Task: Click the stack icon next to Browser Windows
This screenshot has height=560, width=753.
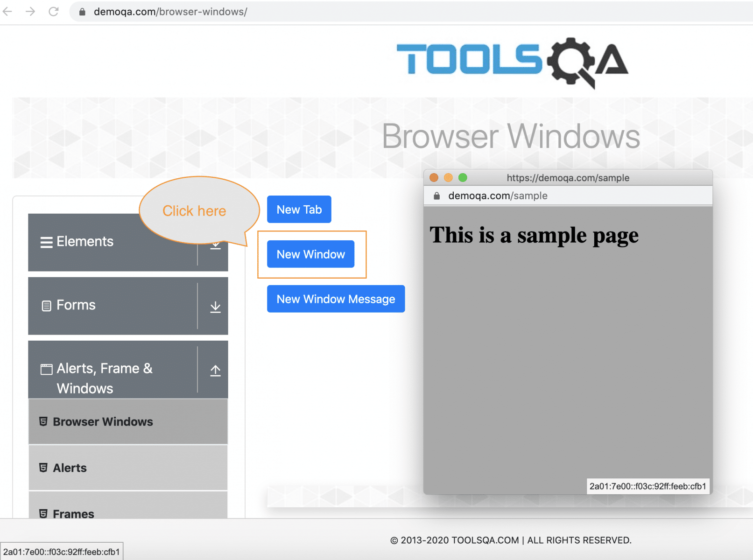Action: point(43,421)
